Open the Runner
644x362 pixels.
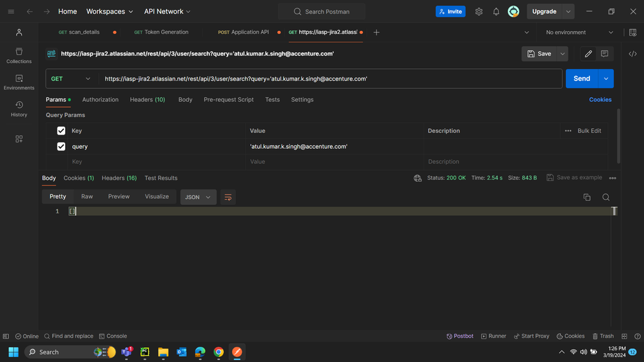tap(493, 336)
